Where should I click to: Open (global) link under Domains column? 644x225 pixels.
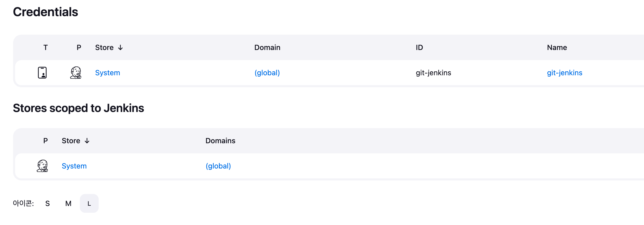click(x=218, y=166)
